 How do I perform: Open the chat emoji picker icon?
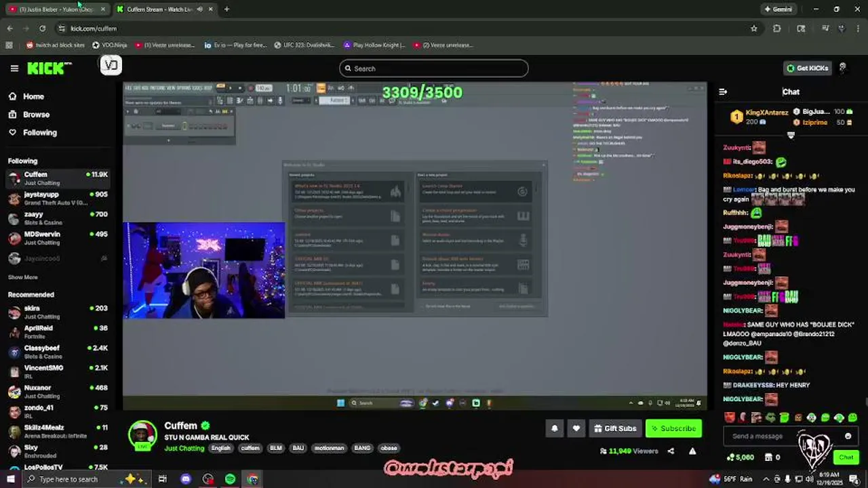coord(848,436)
